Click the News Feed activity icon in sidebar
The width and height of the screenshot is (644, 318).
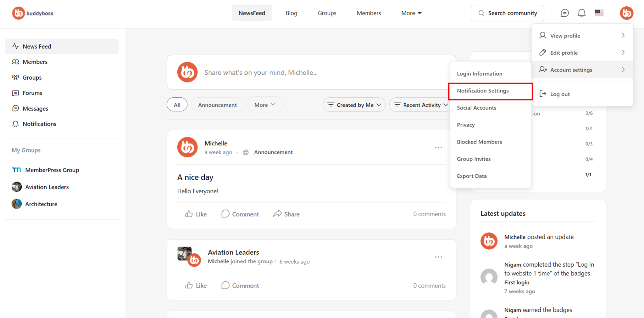pos(15,46)
